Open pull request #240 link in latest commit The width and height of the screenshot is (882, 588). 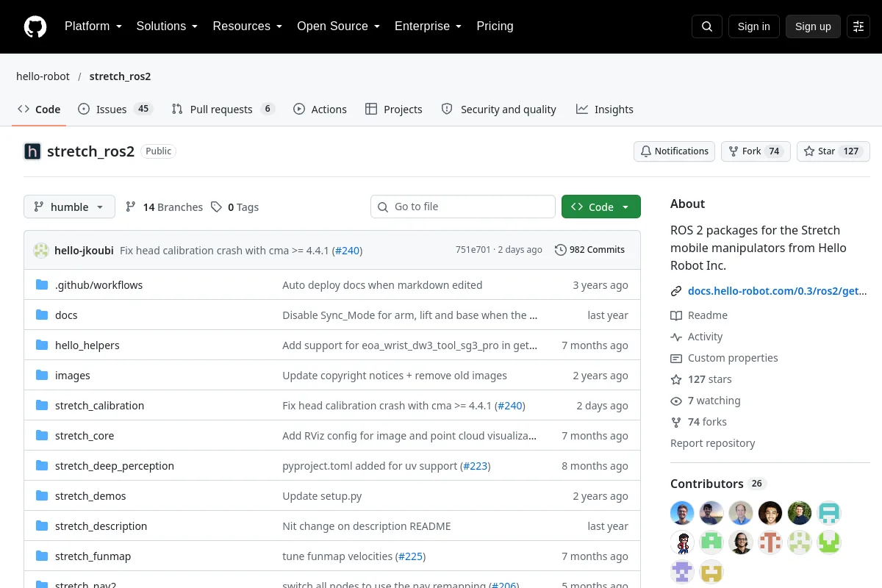(347, 250)
